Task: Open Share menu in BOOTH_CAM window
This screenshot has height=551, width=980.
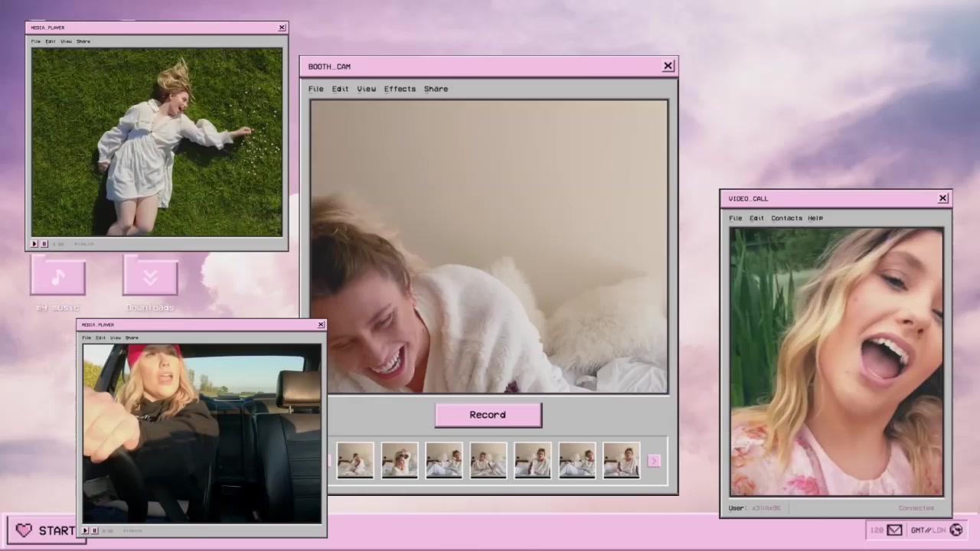Action: point(436,89)
